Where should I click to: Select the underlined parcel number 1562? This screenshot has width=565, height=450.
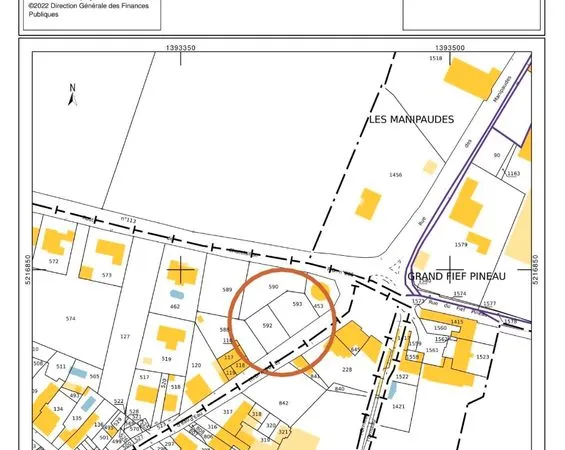pyautogui.click(x=441, y=339)
